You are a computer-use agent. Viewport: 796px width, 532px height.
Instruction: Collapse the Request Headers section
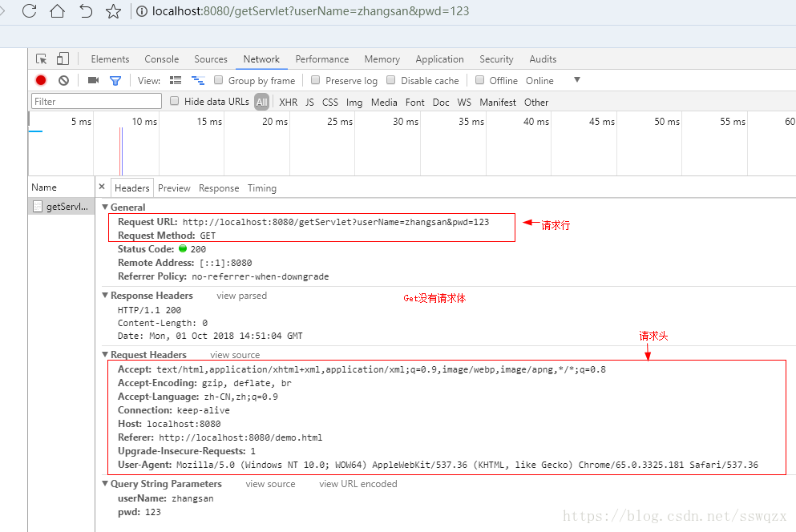point(106,354)
